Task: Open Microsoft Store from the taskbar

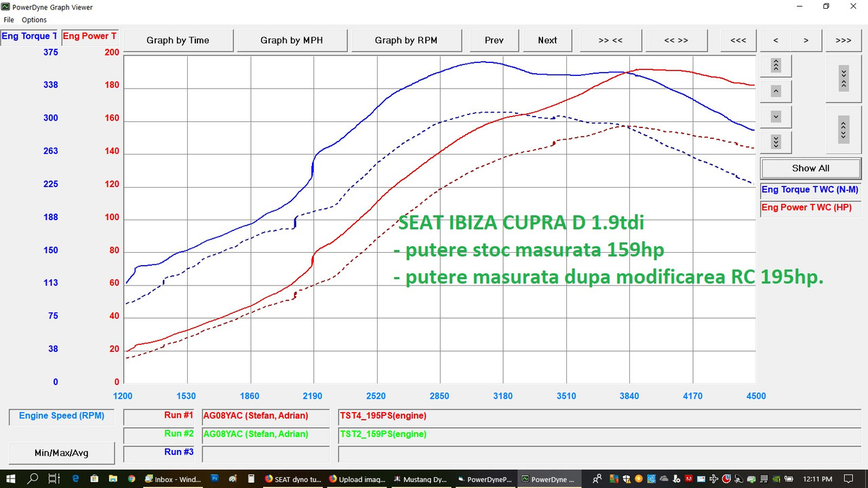Action: click(94, 479)
